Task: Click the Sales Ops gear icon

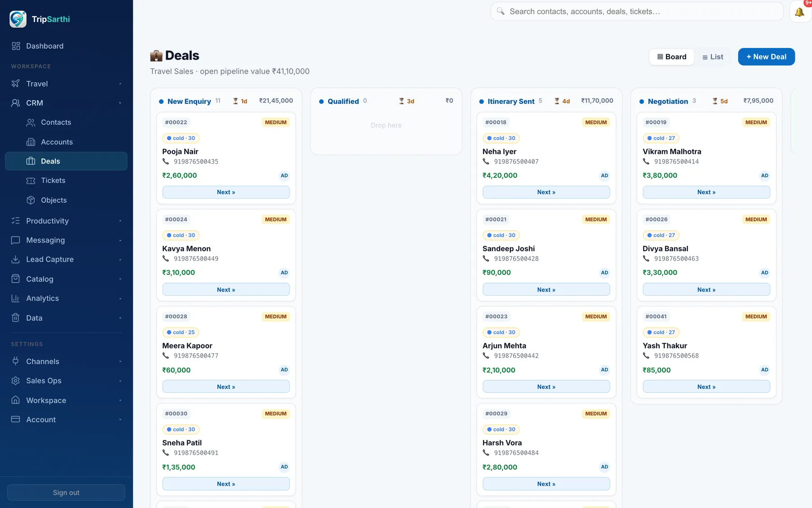Action: point(16,381)
